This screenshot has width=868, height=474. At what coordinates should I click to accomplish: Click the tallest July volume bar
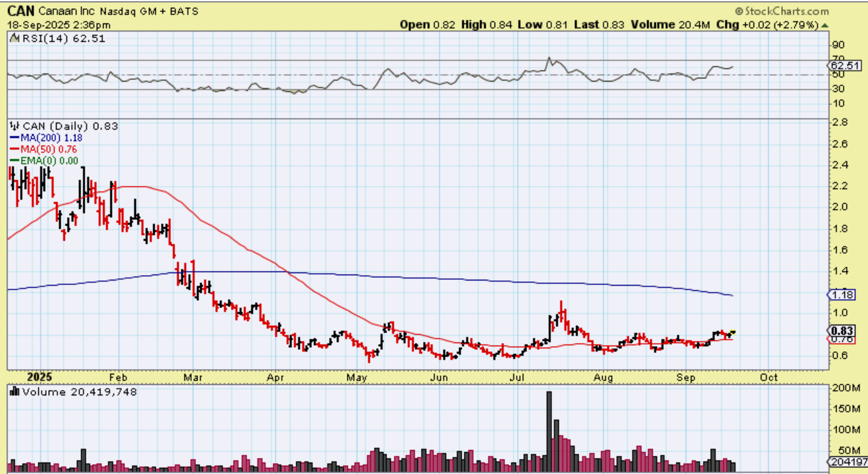click(x=549, y=431)
